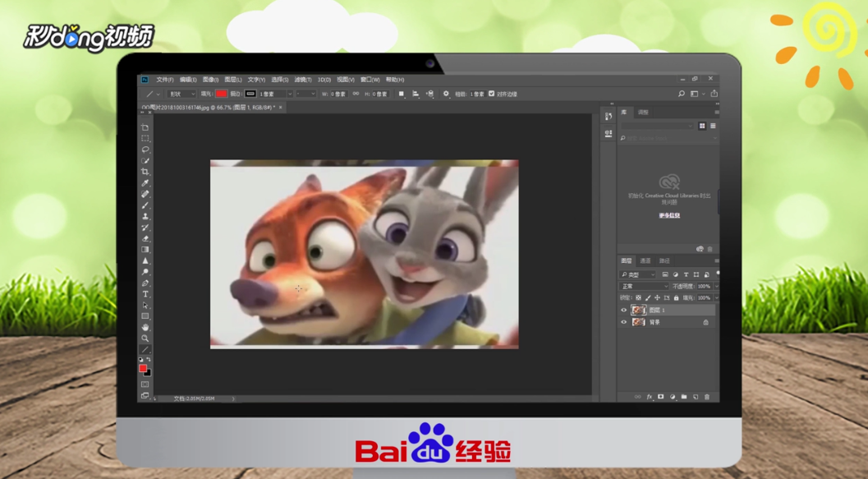Add layer style fx button
Screen dimensions: 868x479
pyautogui.click(x=650, y=397)
